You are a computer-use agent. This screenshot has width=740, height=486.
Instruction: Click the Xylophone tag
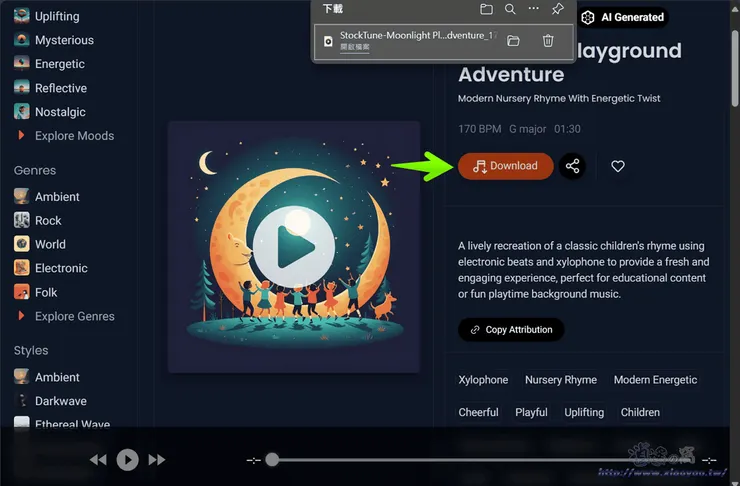(483, 380)
